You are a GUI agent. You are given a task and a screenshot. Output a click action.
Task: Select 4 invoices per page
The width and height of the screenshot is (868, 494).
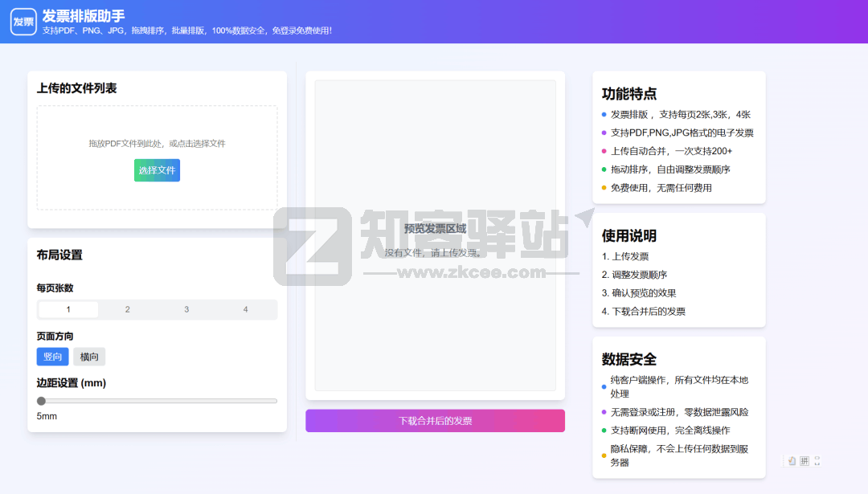[x=245, y=308]
